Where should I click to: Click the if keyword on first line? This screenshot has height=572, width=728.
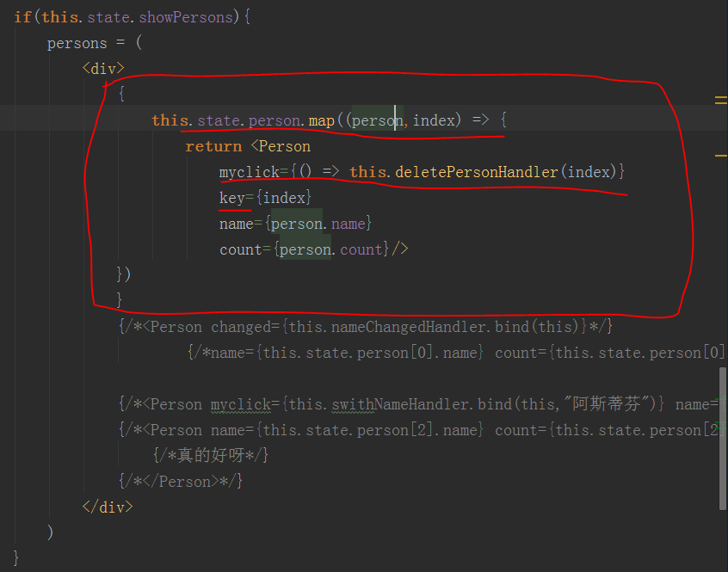(x=23, y=17)
